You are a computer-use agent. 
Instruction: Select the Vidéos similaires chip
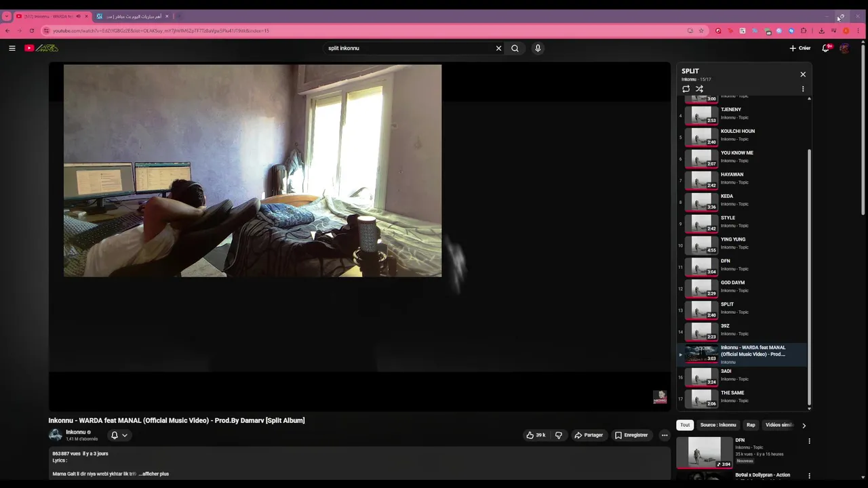778,425
